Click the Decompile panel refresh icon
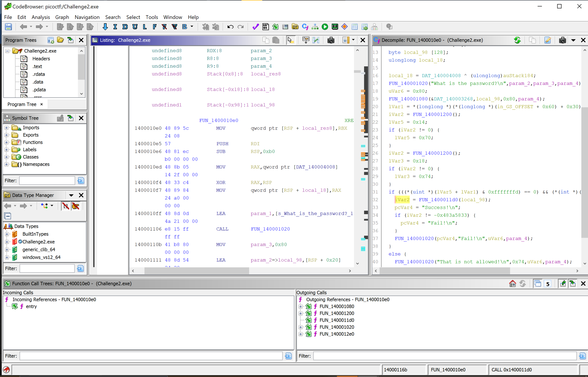This screenshot has width=588, height=377. [x=517, y=40]
